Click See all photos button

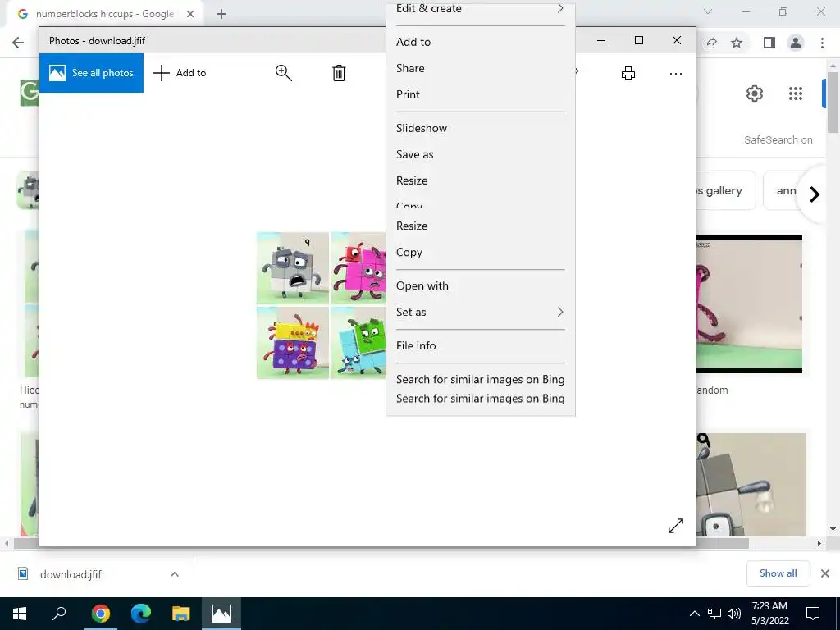91,73
